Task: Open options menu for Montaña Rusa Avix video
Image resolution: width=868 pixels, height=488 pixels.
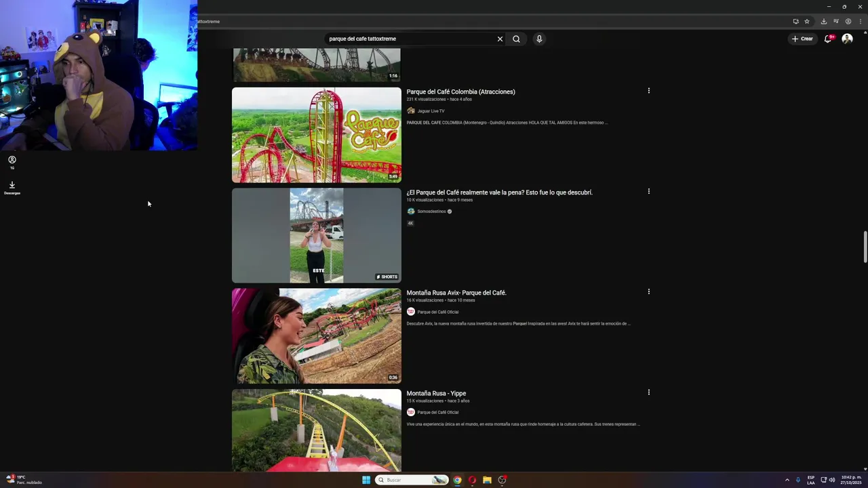Action: pos(649,291)
